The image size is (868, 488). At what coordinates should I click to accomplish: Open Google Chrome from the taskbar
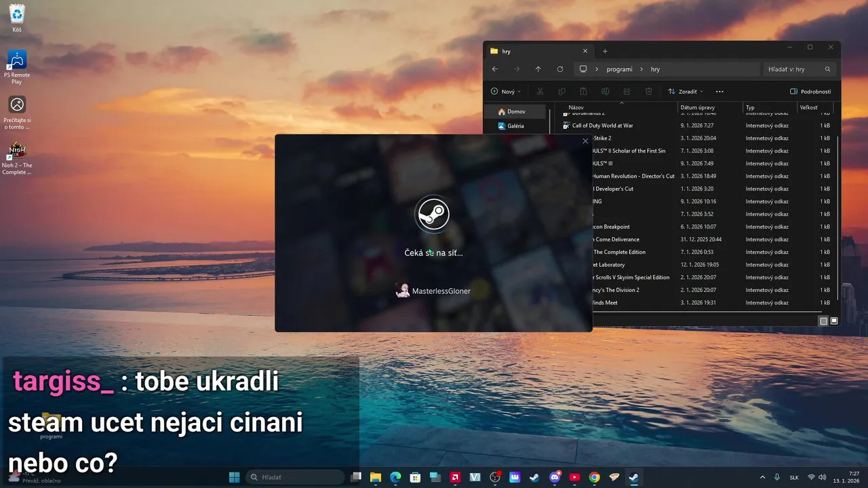(x=595, y=477)
